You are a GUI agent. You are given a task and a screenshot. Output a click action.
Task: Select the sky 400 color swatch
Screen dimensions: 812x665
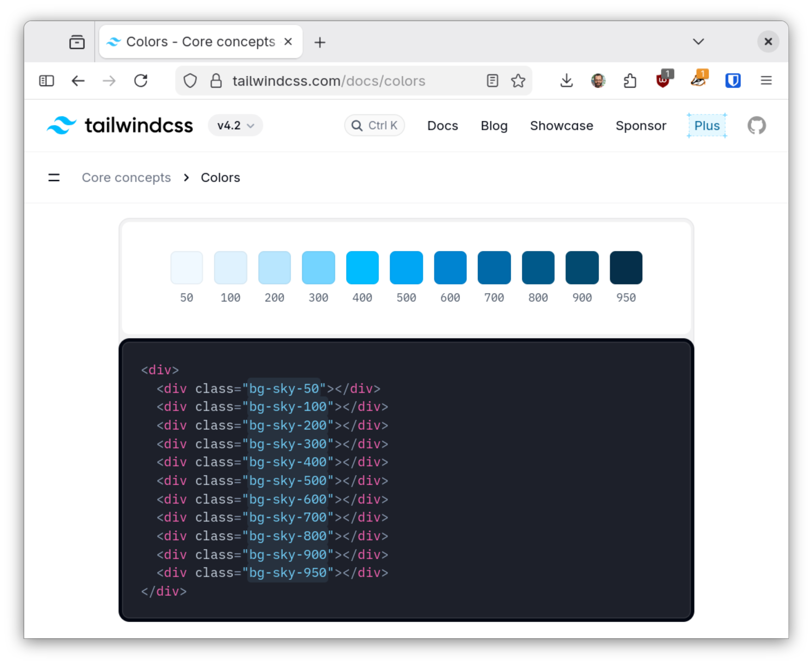(362, 267)
